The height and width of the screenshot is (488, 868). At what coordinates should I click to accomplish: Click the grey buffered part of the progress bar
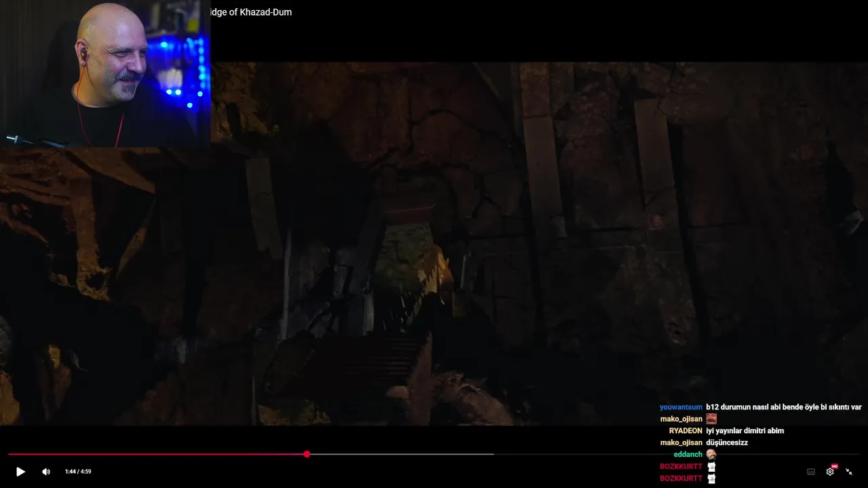402,454
